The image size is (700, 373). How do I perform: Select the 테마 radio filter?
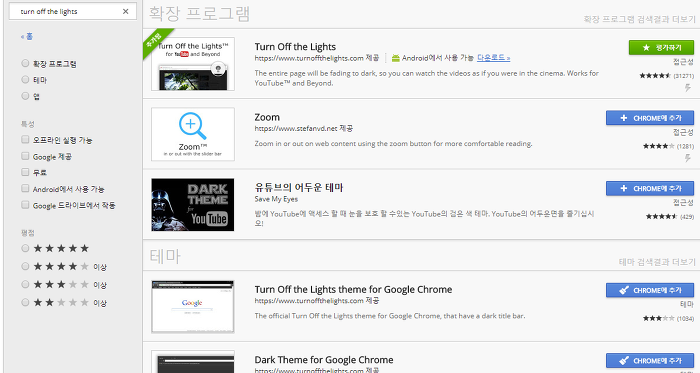tap(25, 79)
